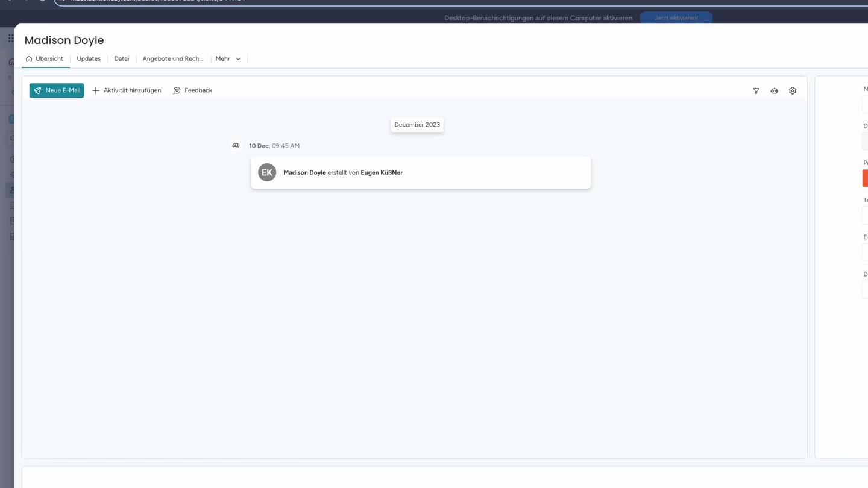868x488 pixels.
Task: Click the EK avatar in the activity entry
Action: [267, 172]
